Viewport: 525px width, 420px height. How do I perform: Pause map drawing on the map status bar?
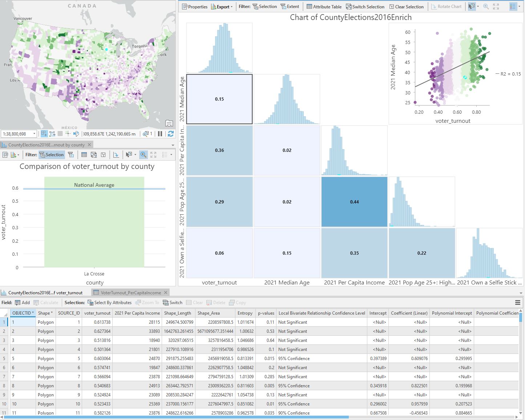tap(160, 134)
